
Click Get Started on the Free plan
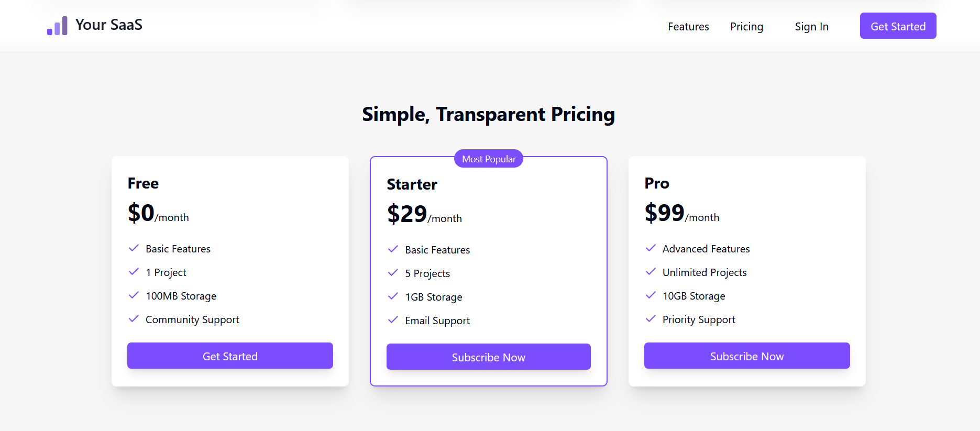point(230,356)
